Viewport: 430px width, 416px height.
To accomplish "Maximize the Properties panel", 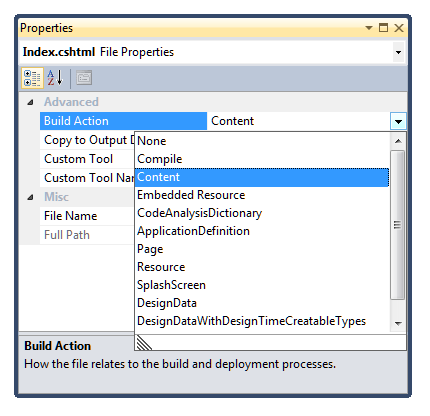I will pyautogui.click(x=383, y=28).
